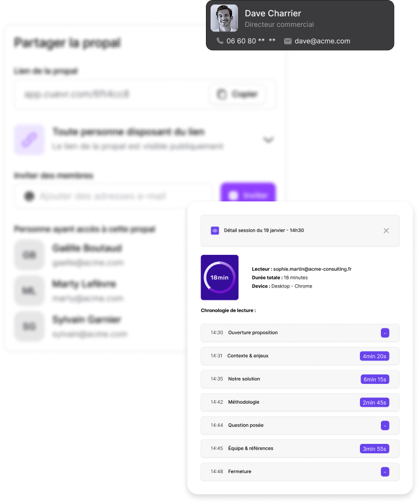Click the dash badge on Question posée

[385, 425]
